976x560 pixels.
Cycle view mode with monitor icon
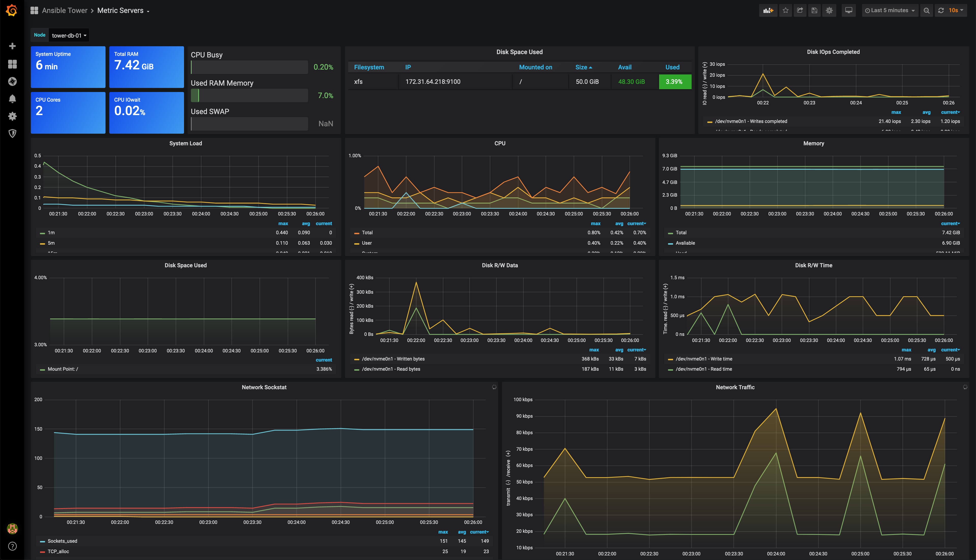point(849,10)
